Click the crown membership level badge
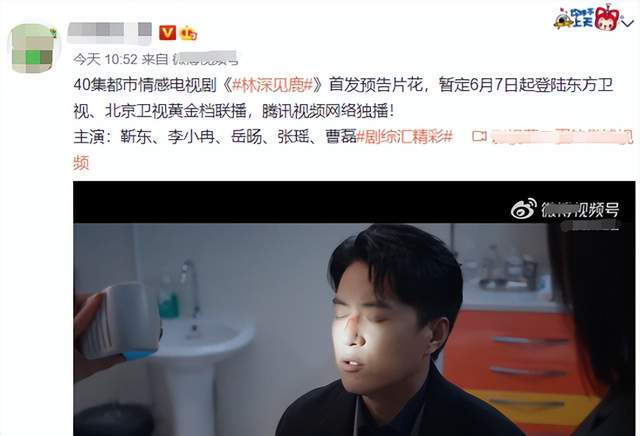Viewport: 640px width, 436px height. (188, 33)
